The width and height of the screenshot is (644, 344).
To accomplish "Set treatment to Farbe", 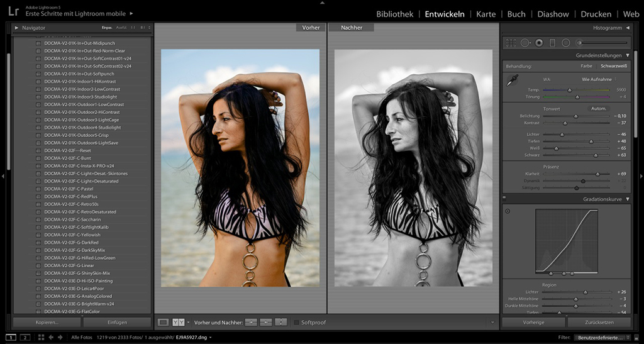I will 587,66.
